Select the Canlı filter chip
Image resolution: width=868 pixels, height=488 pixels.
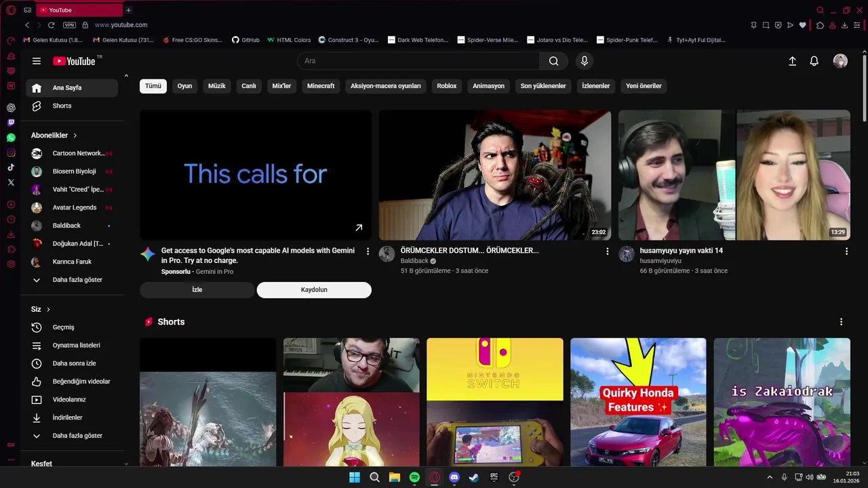tap(249, 86)
